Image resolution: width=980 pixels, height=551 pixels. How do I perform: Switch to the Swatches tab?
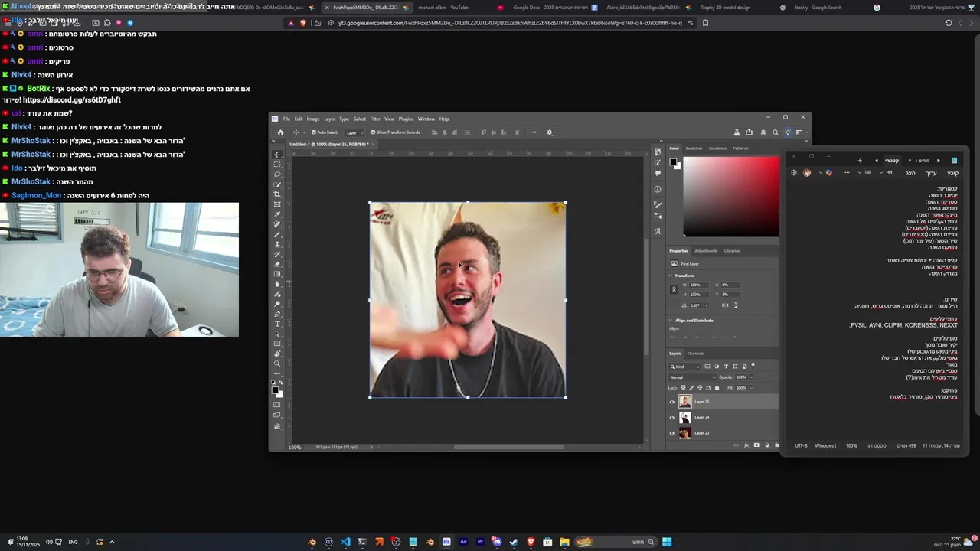(x=694, y=148)
